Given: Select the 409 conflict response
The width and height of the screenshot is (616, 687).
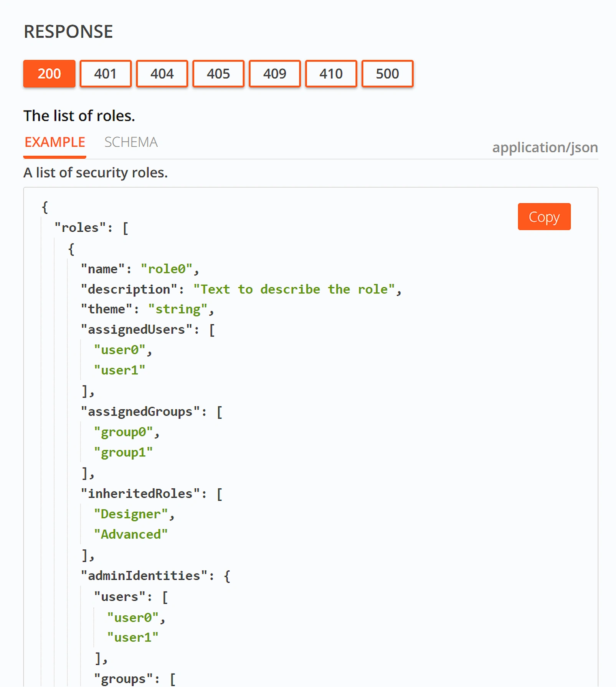Looking at the screenshot, I should [274, 74].
